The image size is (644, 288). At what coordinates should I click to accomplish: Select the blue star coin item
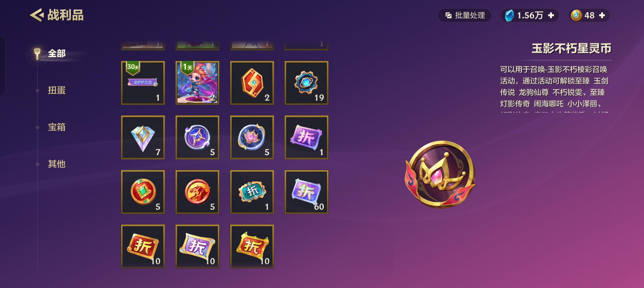(x=197, y=137)
